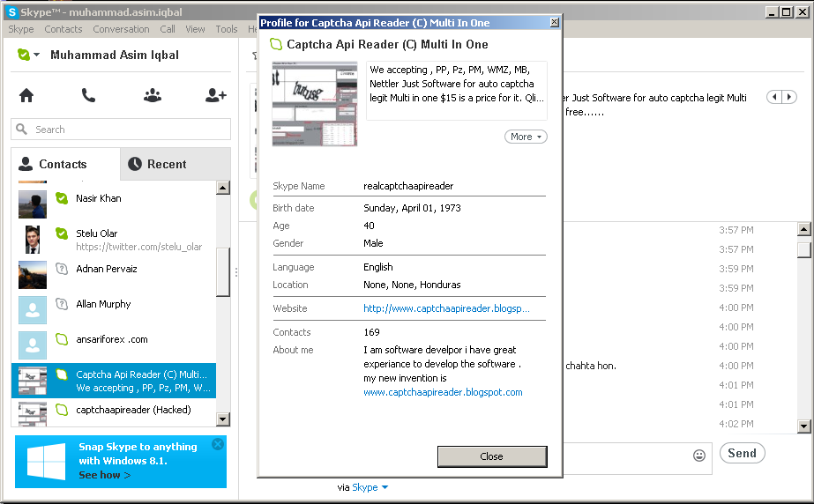Click Adnan Pervaiz's avatar thumbnail
Image resolution: width=814 pixels, height=504 pixels.
pyautogui.click(x=32, y=275)
